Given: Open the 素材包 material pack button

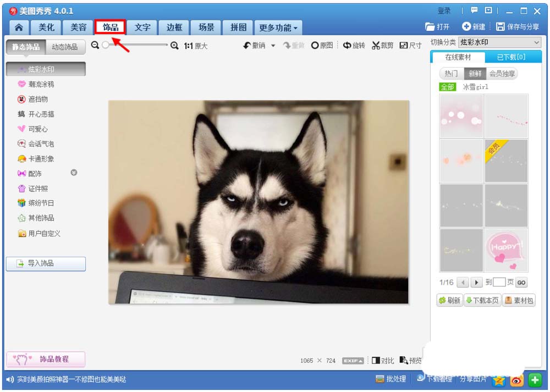Looking at the screenshot, I should coord(519,301).
